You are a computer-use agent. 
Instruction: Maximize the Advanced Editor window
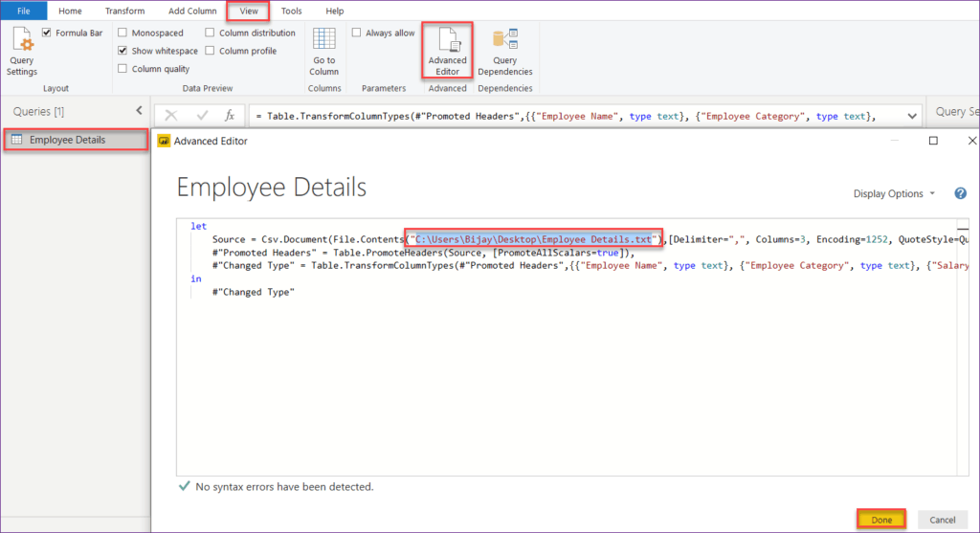[x=933, y=141]
